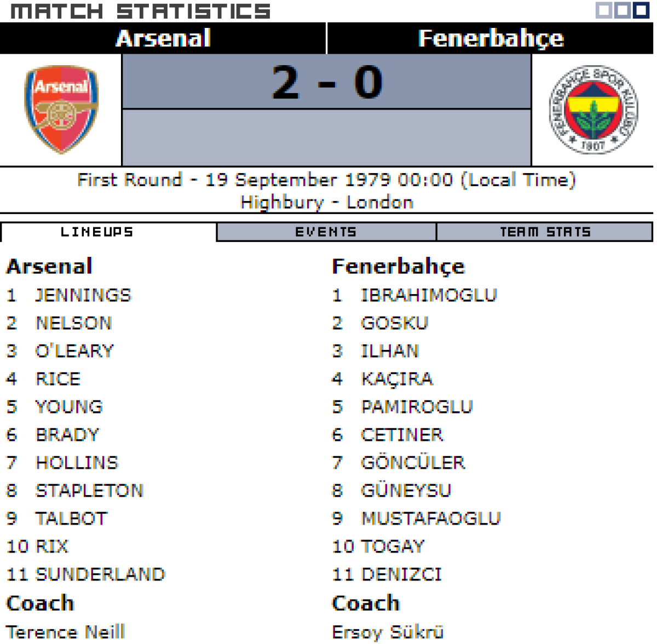
Task: Click the Highbury - London venue text
Action: tap(327, 203)
